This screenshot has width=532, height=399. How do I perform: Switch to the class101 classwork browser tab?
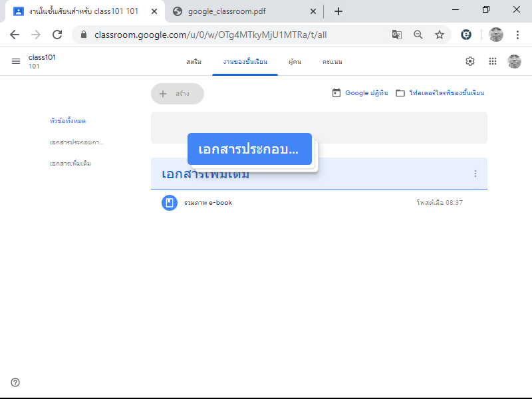tap(85, 11)
